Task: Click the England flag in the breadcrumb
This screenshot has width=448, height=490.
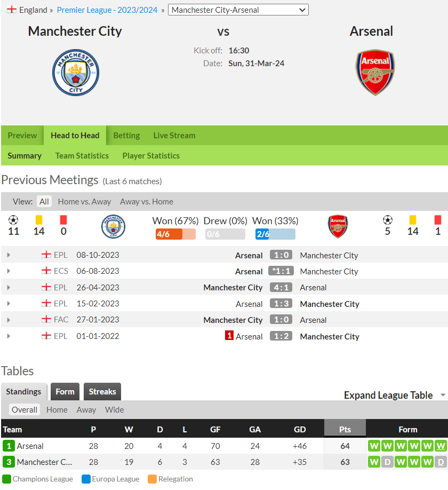Action: [12, 10]
